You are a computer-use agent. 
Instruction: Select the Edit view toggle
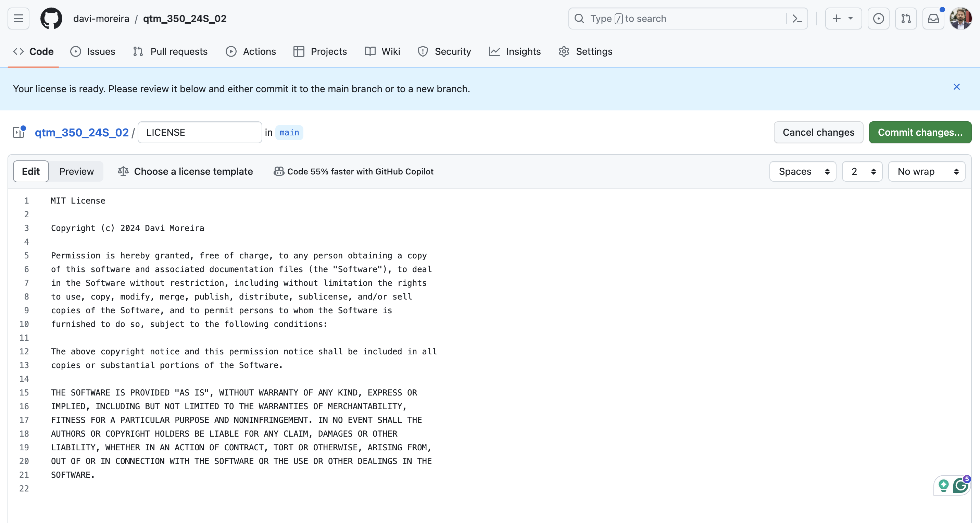click(x=31, y=171)
